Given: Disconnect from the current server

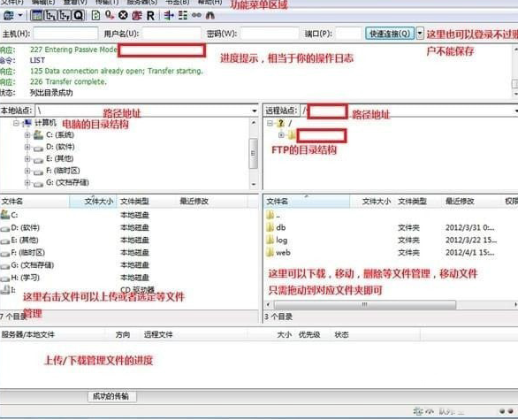Looking at the screenshot, I should (x=137, y=16).
